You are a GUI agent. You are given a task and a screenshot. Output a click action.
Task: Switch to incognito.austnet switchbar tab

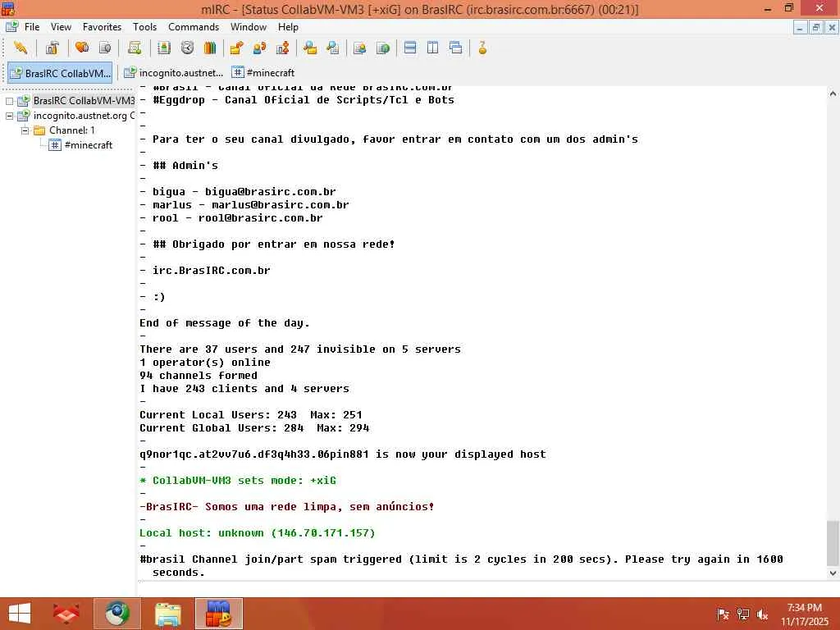172,73
